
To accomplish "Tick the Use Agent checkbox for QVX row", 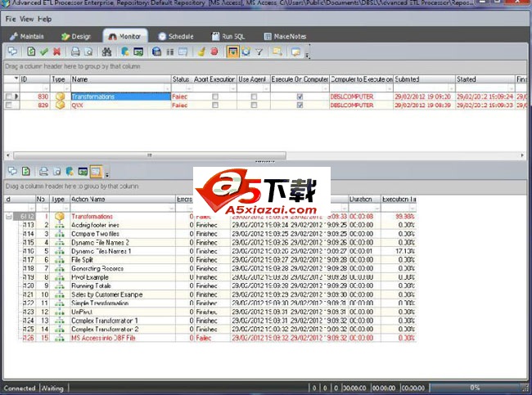I will point(254,105).
